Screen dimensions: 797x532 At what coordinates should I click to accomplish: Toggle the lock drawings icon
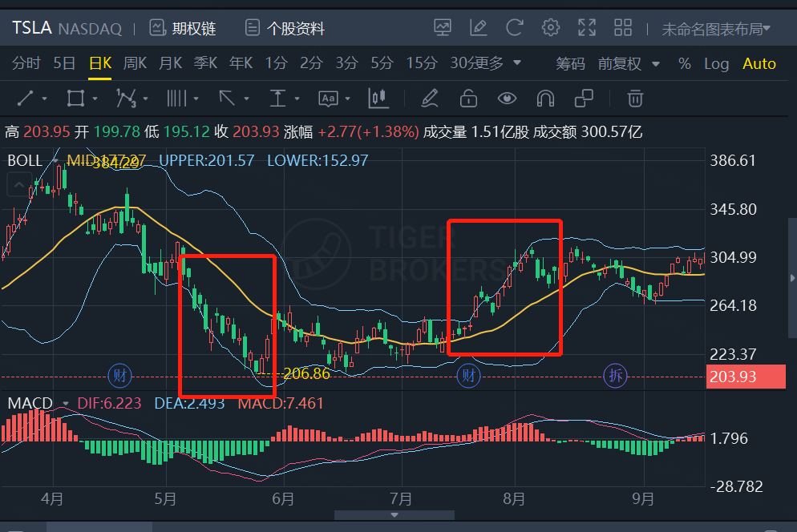468,98
